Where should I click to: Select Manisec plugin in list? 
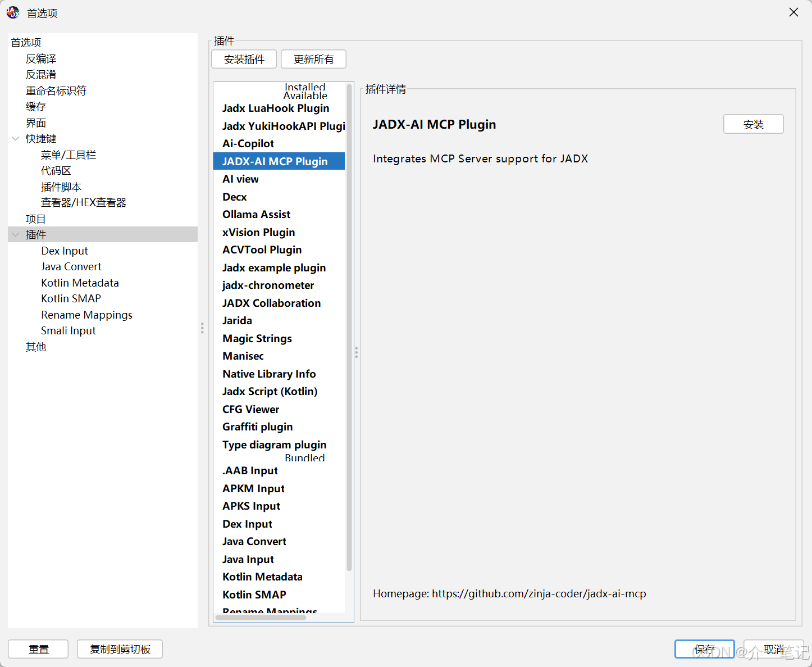[279, 356]
